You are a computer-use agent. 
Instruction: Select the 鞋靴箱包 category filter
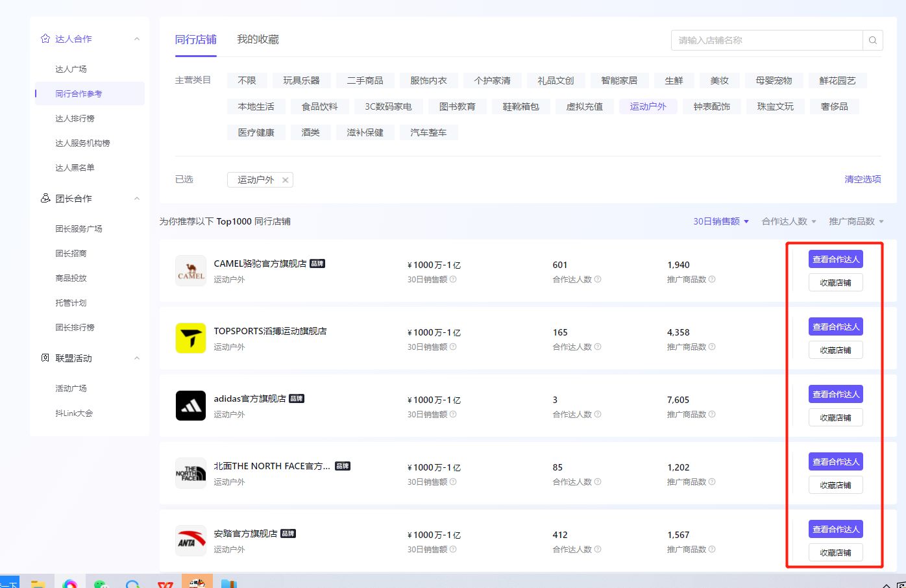click(x=520, y=106)
